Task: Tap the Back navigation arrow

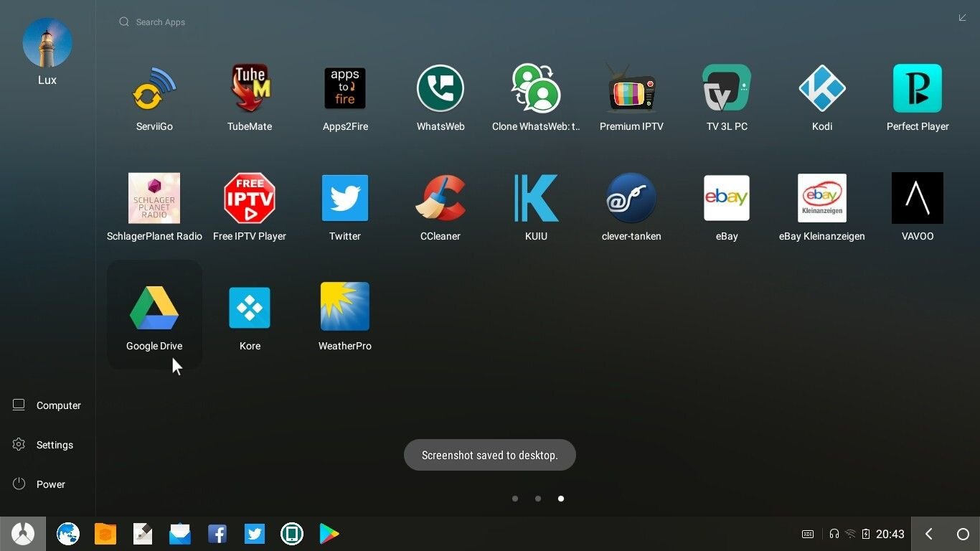Action: 929,534
